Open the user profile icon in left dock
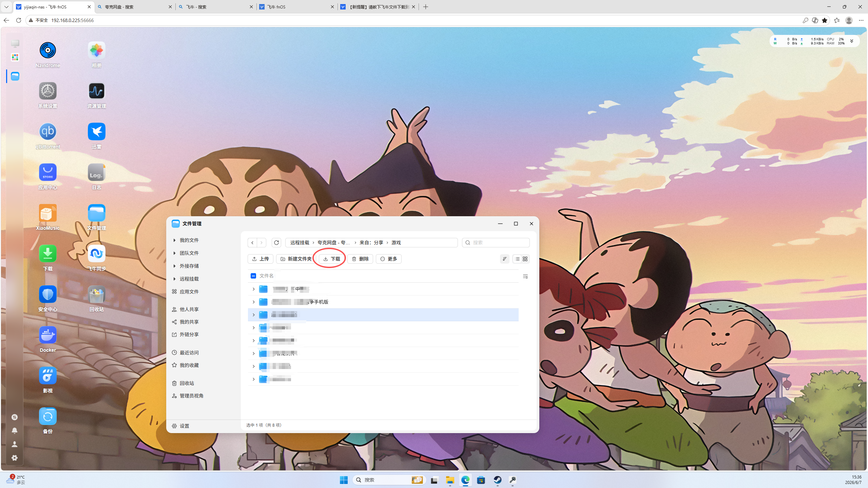 (x=15, y=444)
